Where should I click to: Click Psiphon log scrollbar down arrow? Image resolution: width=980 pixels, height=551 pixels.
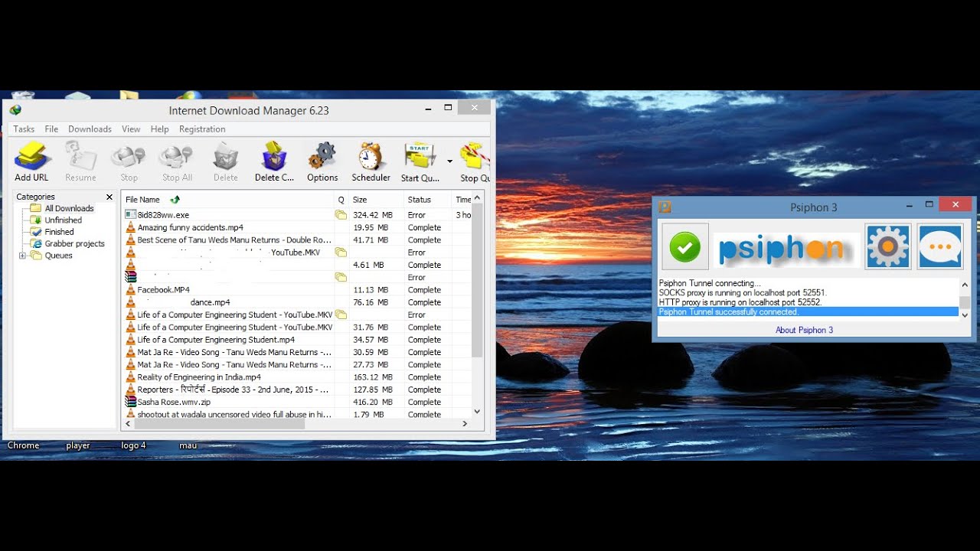point(965,315)
